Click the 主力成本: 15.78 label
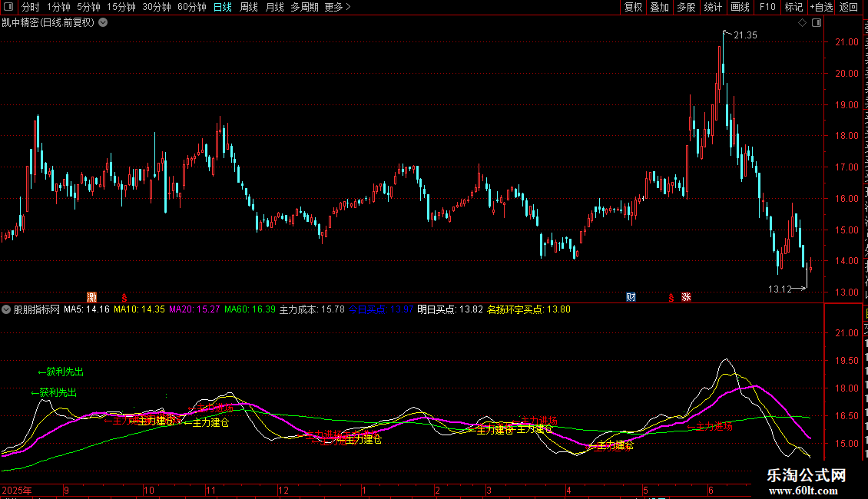Viewport: 868px width, 499px height. pyautogui.click(x=312, y=309)
